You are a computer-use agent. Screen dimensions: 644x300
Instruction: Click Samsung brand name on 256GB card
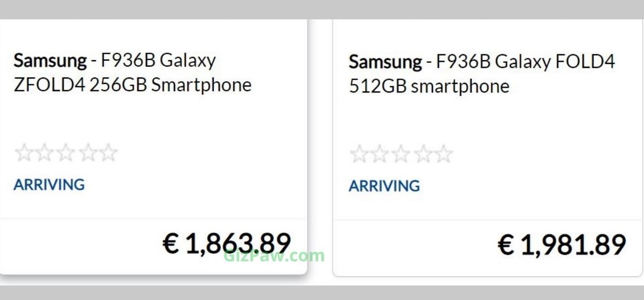(x=50, y=60)
